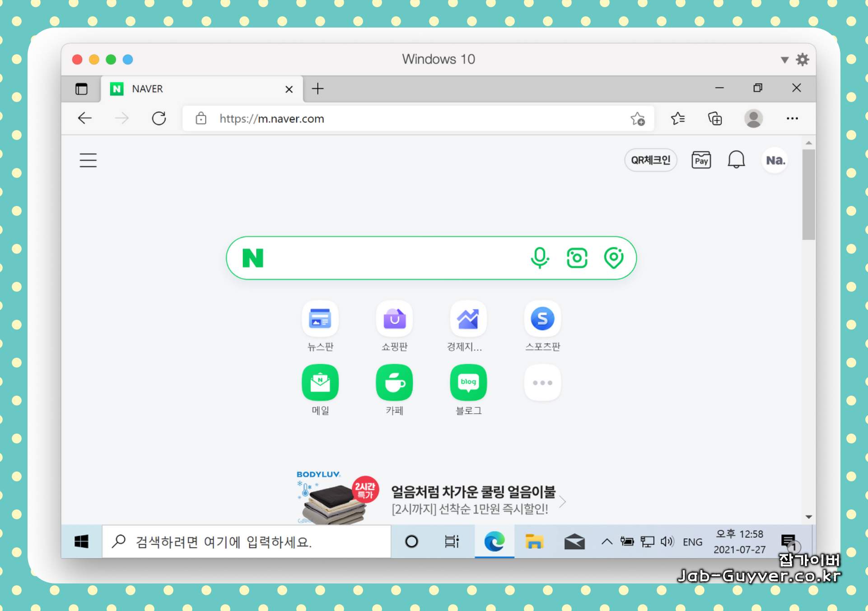Open the 메일 (mail) shortcut
Viewport: 868px width, 611px height.
320,383
